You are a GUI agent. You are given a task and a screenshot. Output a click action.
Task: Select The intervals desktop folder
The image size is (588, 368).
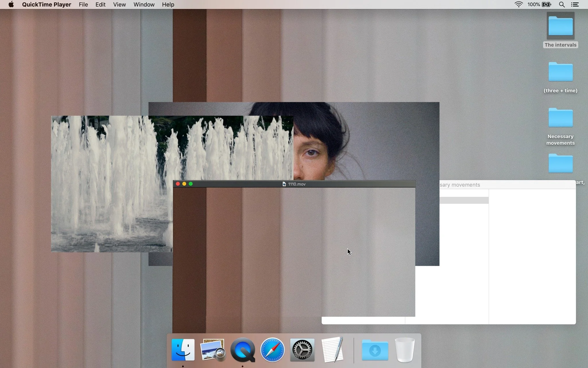coord(560,30)
